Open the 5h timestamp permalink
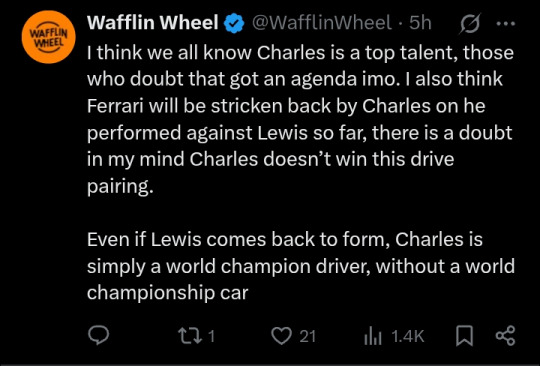Viewport: 540px width, 366px height. (x=420, y=23)
